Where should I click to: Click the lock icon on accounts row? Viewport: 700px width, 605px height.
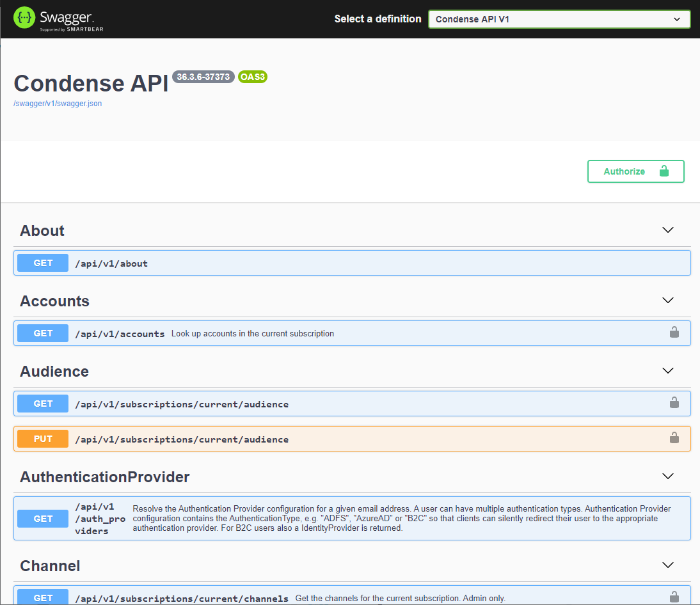click(674, 333)
